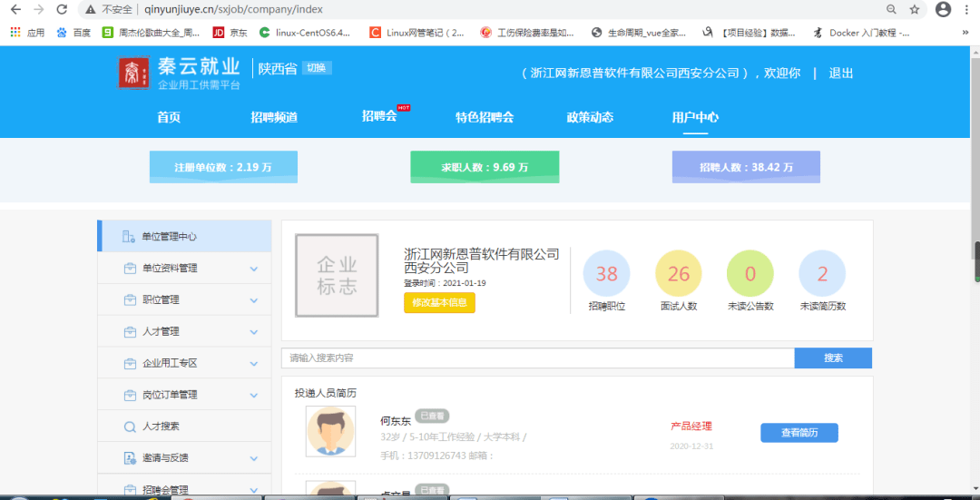
Task: Expand 单位资料管理 chevron
Action: tap(254, 269)
